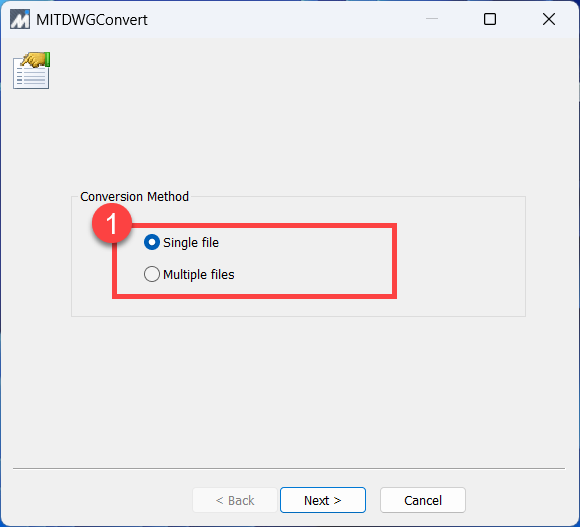Click the red highlight rectangle's right border
The height and width of the screenshot is (527, 580).
coord(394,261)
